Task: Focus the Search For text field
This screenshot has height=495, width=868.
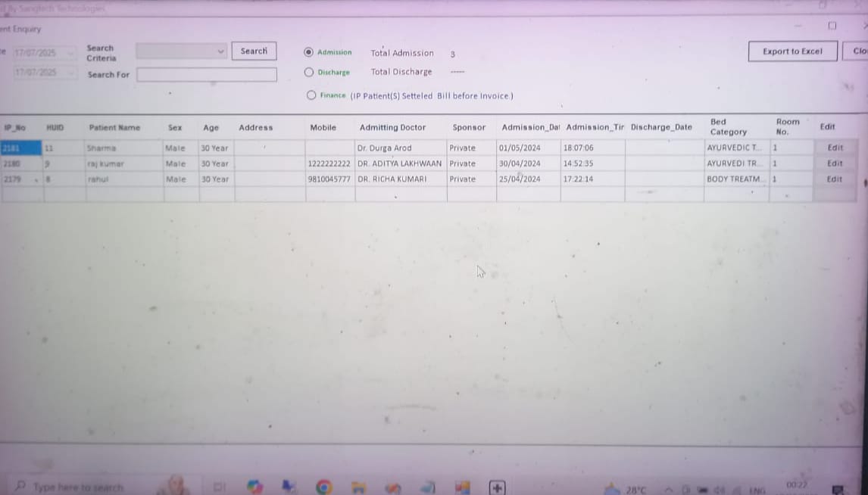Action: point(207,75)
